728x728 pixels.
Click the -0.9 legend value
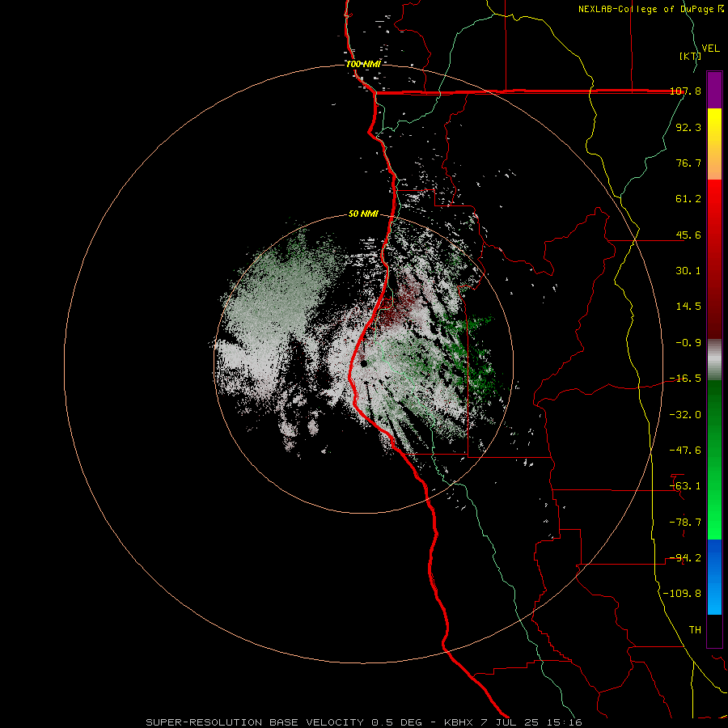pos(688,343)
